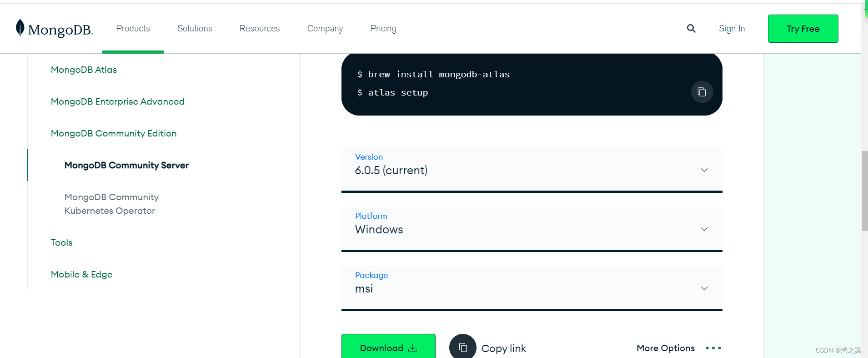Click the 'atlas setup' command text
Viewport: 868px width, 358px height.
pyautogui.click(x=398, y=92)
